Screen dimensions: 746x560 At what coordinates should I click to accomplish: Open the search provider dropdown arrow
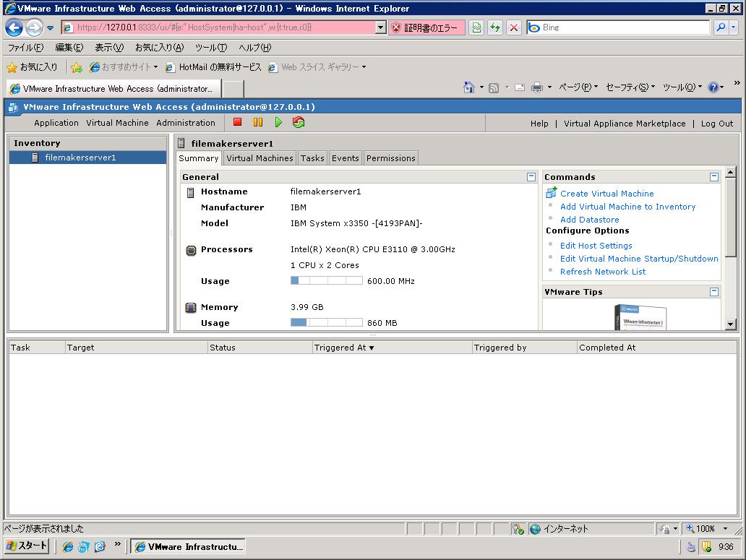tap(733, 27)
